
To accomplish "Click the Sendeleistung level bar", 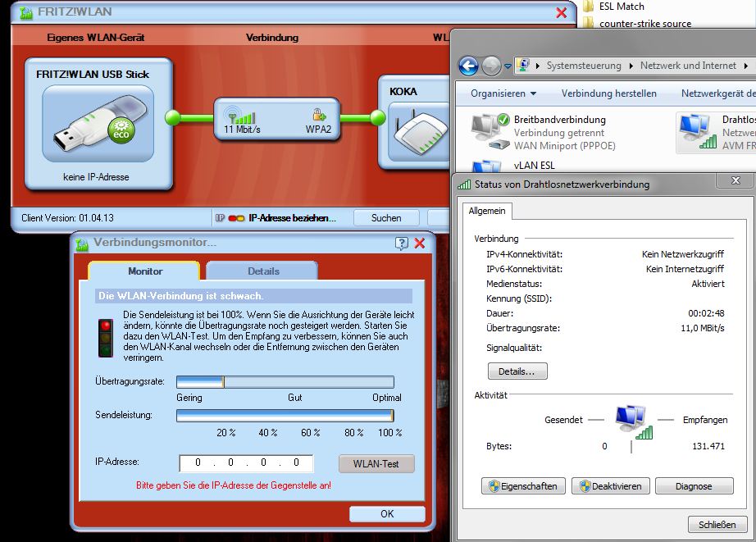I will coord(285,416).
